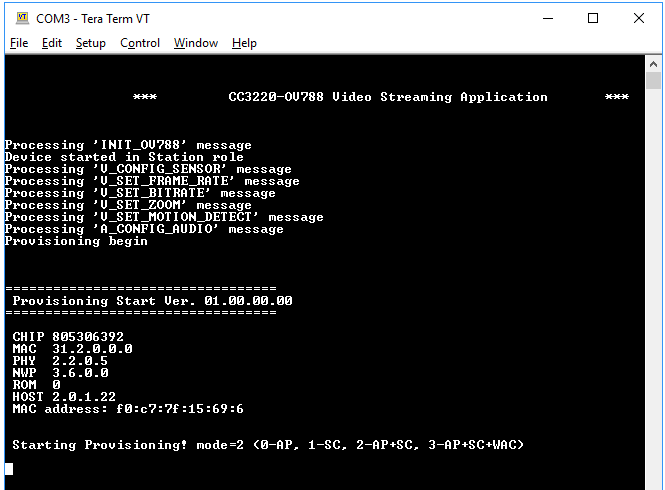Maximize the Tera Term window
The height and width of the screenshot is (490, 665).
[593, 18]
